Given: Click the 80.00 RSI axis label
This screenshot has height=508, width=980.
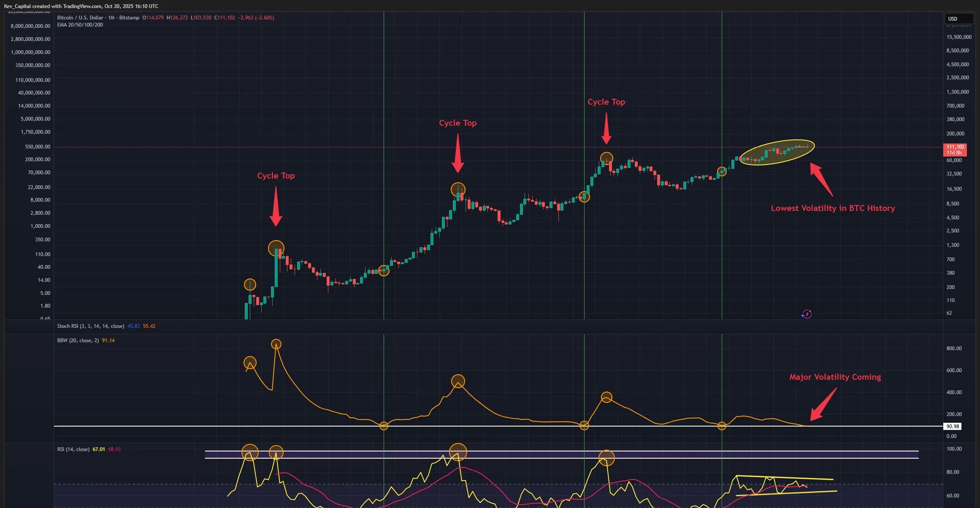Looking at the screenshot, I should tap(953, 472).
